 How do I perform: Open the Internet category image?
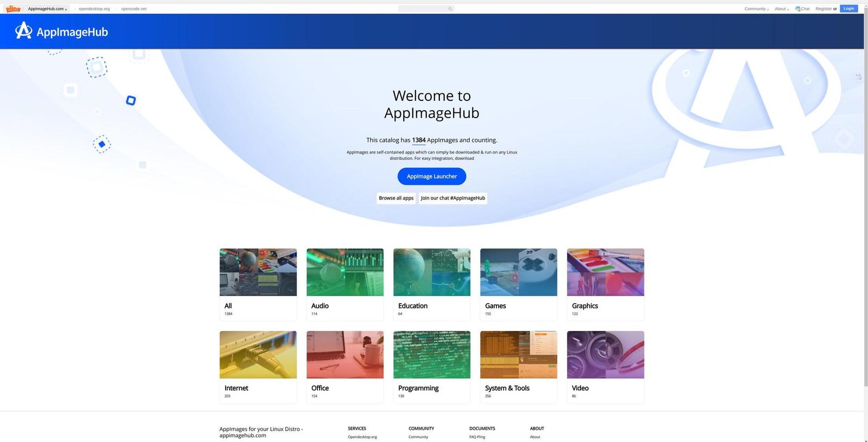pyautogui.click(x=258, y=355)
